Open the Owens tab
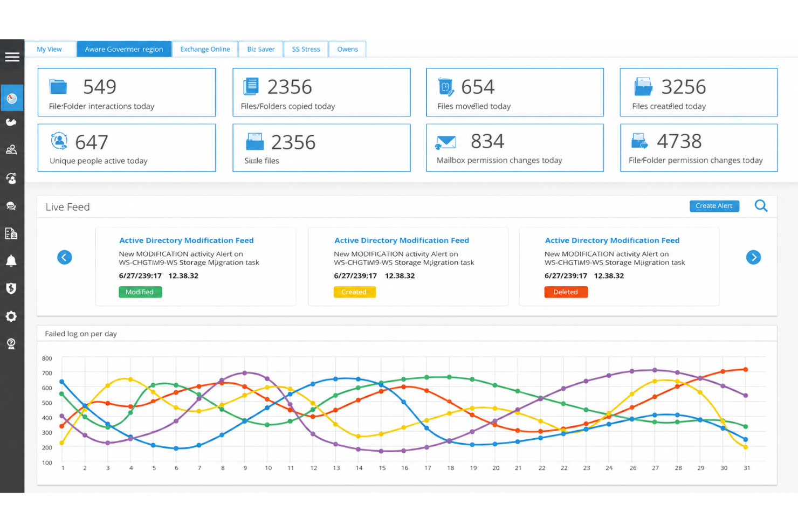This screenshot has width=798, height=532. pyautogui.click(x=347, y=49)
